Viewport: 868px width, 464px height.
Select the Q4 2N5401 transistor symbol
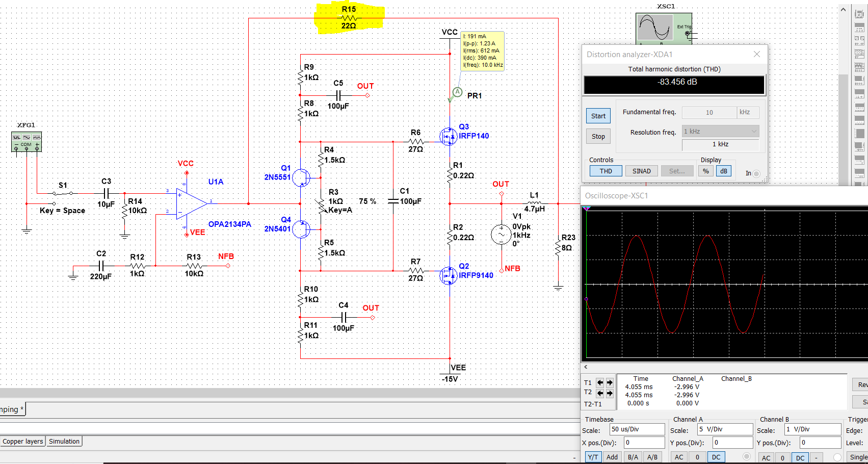(302, 229)
